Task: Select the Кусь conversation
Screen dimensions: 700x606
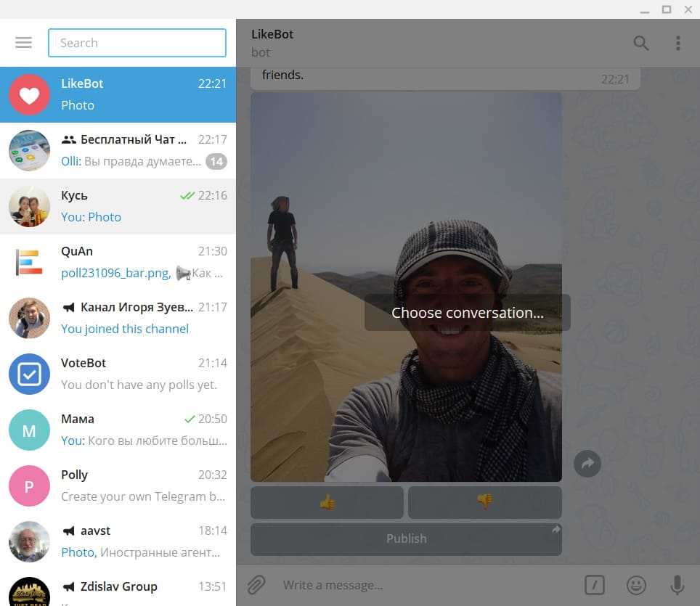Action: (118, 206)
